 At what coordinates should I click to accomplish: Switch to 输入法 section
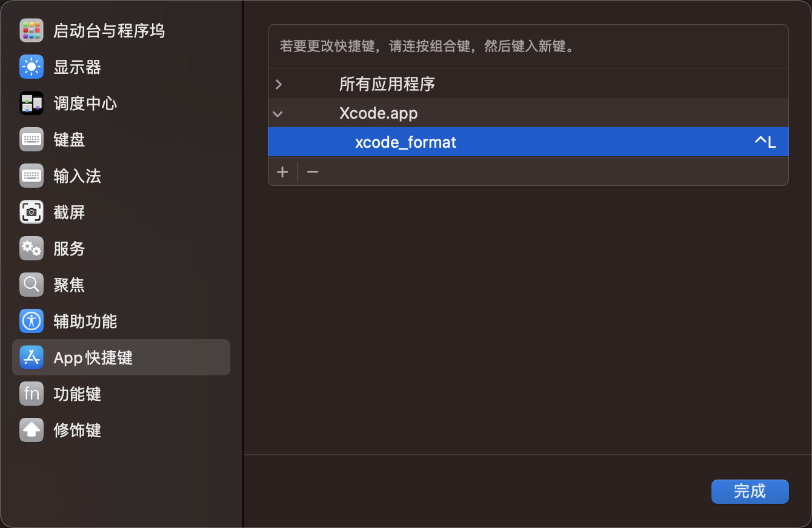(x=77, y=176)
